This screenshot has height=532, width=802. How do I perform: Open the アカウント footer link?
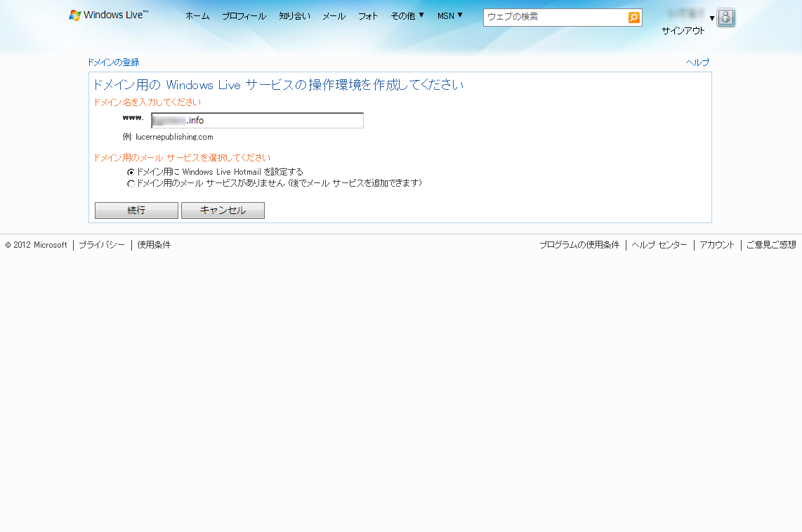[x=717, y=245]
